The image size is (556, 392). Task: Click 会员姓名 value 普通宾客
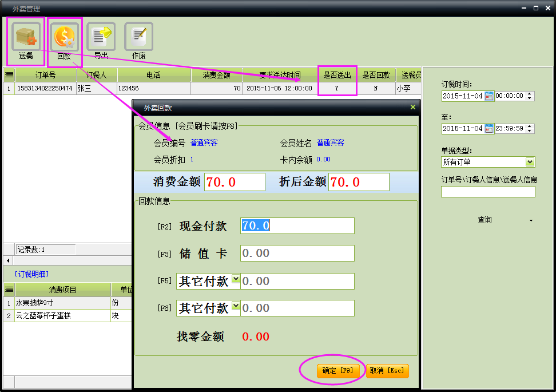(x=330, y=143)
